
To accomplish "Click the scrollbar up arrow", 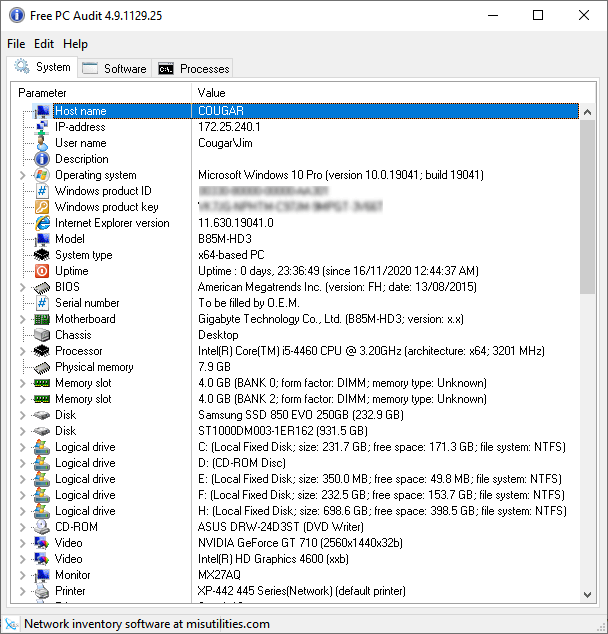I will (587, 112).
